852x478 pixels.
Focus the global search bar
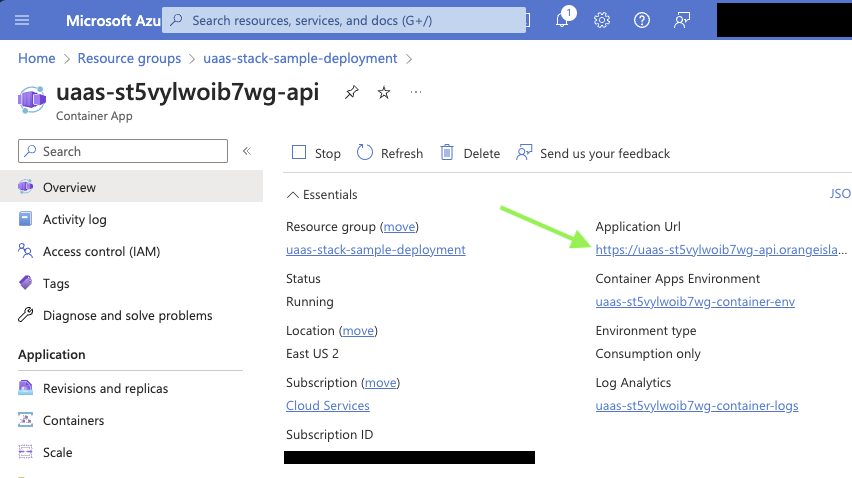click(344, 20)
